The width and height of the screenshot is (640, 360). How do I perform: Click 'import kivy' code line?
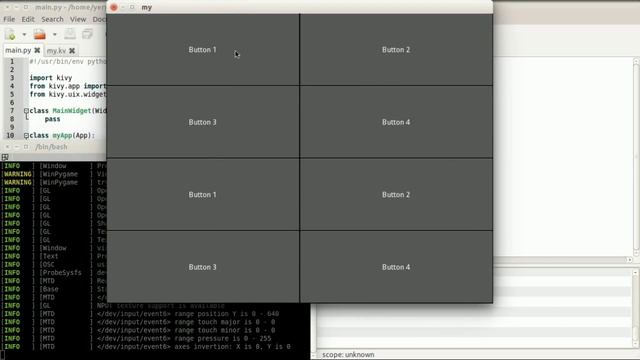pos(51,78)
